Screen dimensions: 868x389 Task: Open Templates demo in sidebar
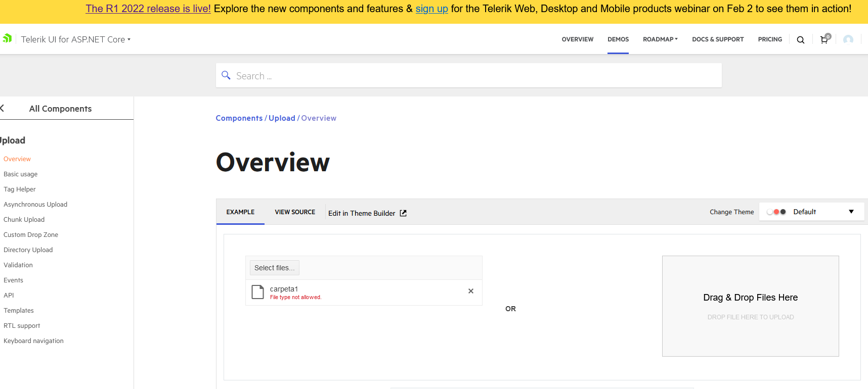pos(19,311)
